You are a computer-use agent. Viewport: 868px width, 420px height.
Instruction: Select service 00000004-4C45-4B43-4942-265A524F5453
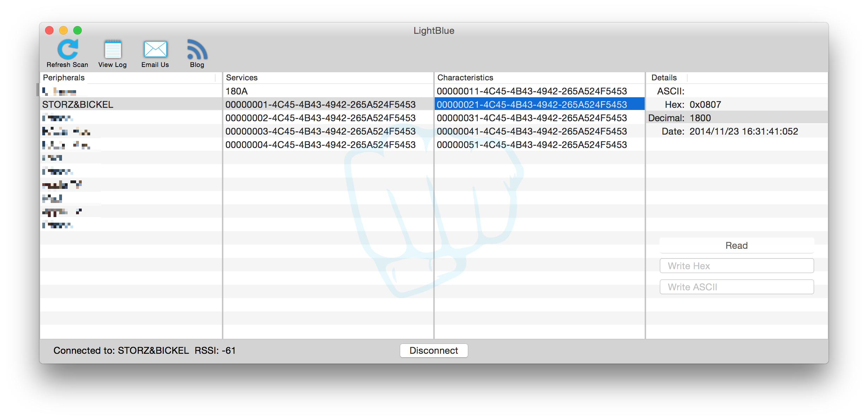pyautogui.click(x=328, y=144)
